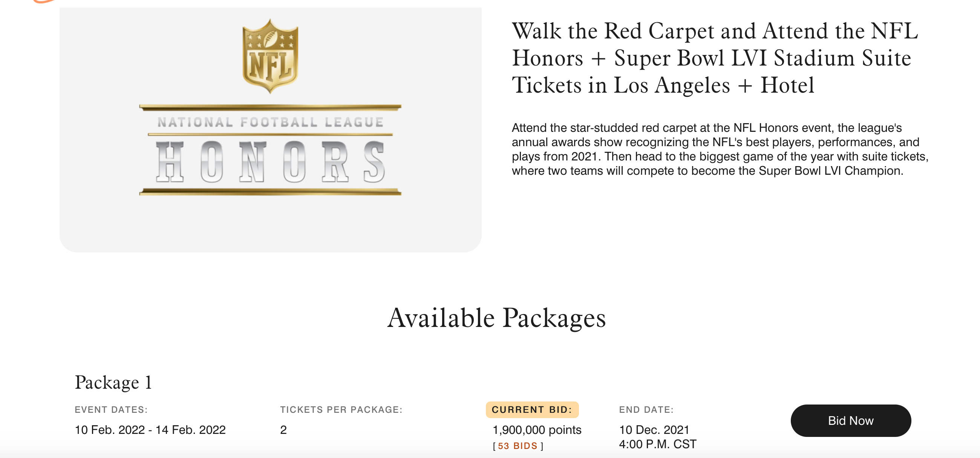Click the Available Packages heading
The height and width of the screenshot is (458, 980).
496,318
